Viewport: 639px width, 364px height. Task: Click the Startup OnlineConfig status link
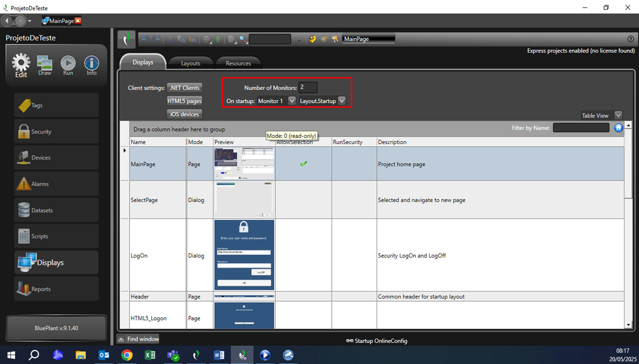pyautogui.click(x=376, y=341)
